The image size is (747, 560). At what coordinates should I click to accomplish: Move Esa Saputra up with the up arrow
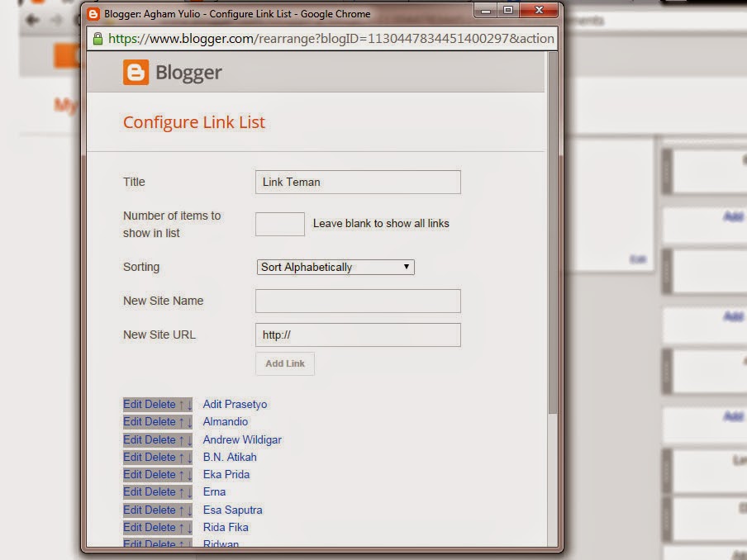click(181, 510)
